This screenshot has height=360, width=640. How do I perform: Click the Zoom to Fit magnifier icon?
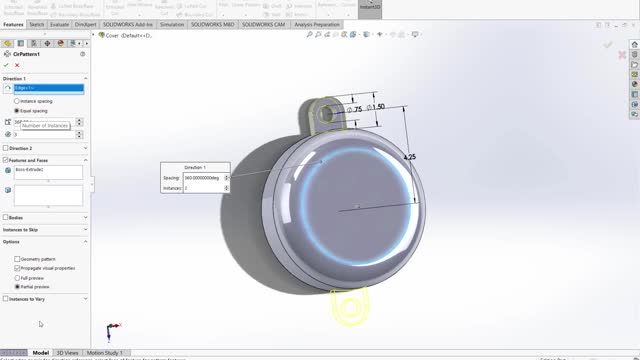pos(309,35)
